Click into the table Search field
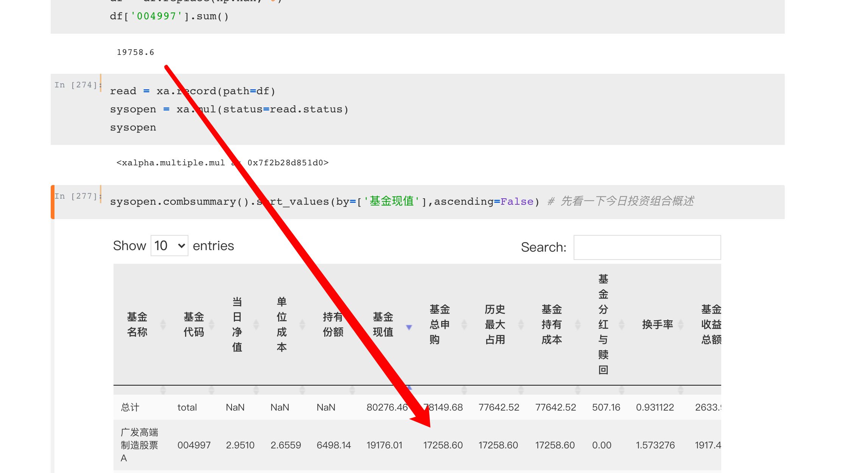This screenshot has width=868, height=473. 647,247
